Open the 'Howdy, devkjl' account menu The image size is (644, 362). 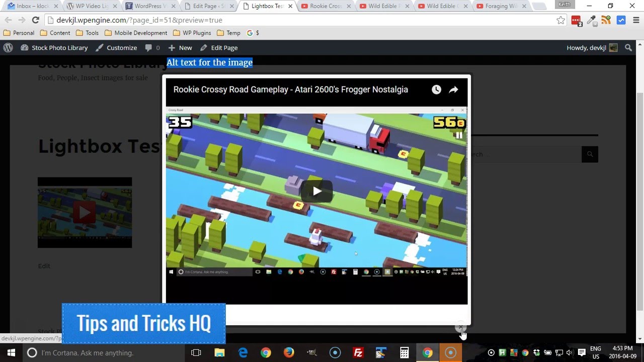592,48
